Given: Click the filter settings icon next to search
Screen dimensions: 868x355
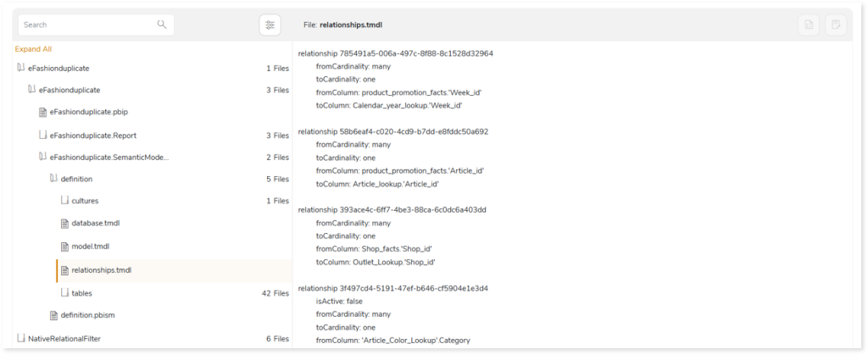Looking at the screenshot, I should click(x=270, y=25).
